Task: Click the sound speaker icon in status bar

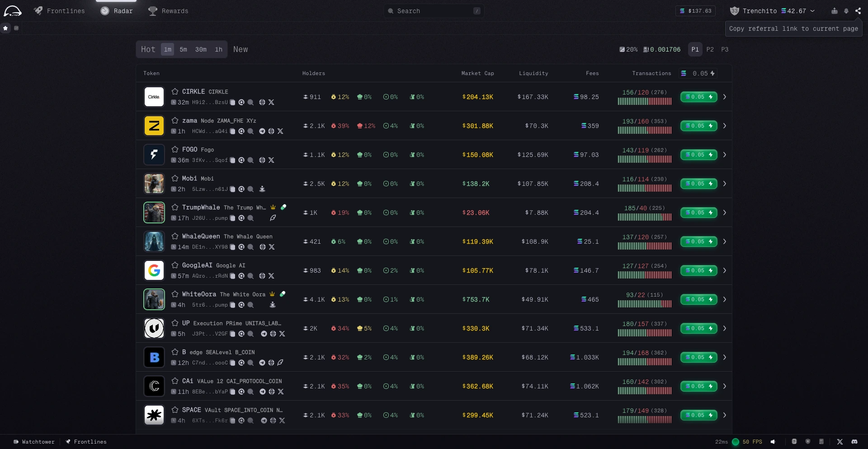Action: point(773,442)
